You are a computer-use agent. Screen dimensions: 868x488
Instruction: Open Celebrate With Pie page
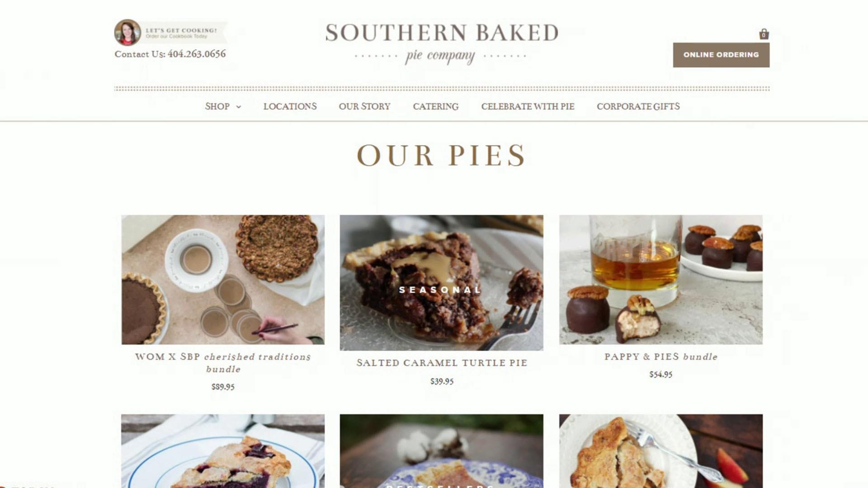pos(528,107)
